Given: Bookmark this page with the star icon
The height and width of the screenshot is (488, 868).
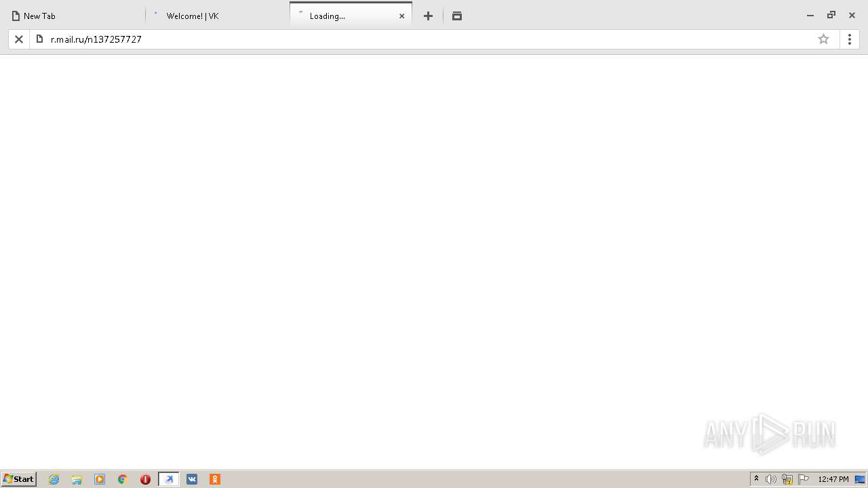Looking at the screenshot, I should click(x=823, y=39).
